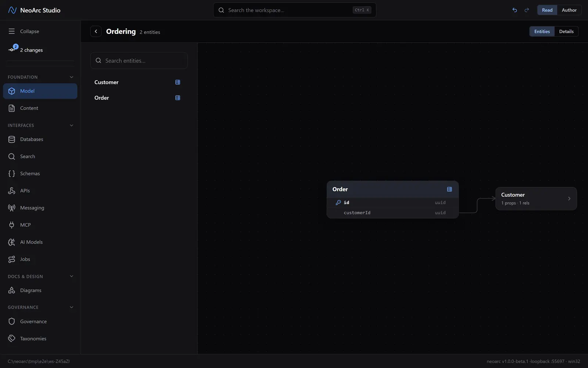Expand the Customer node chevron in canvas
The height and width of the screenshot is (368, 588).
569,199
